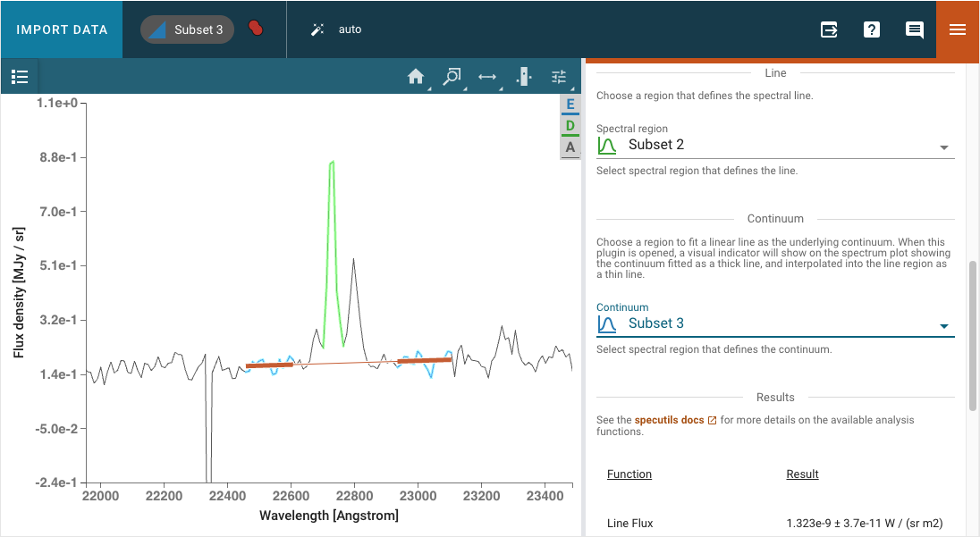This screenshot has width=980, height=537.
Task: Click the auto magic wand option
Action: (336, 29)
